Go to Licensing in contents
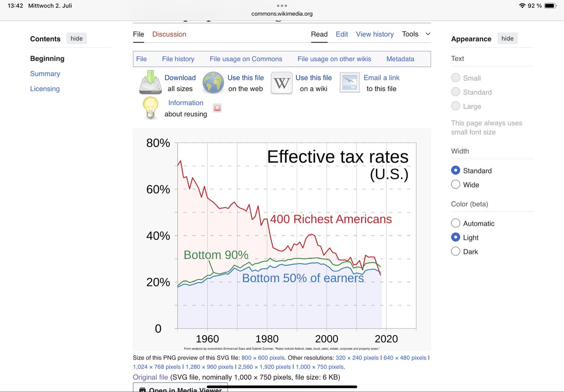 pos(45,89)
